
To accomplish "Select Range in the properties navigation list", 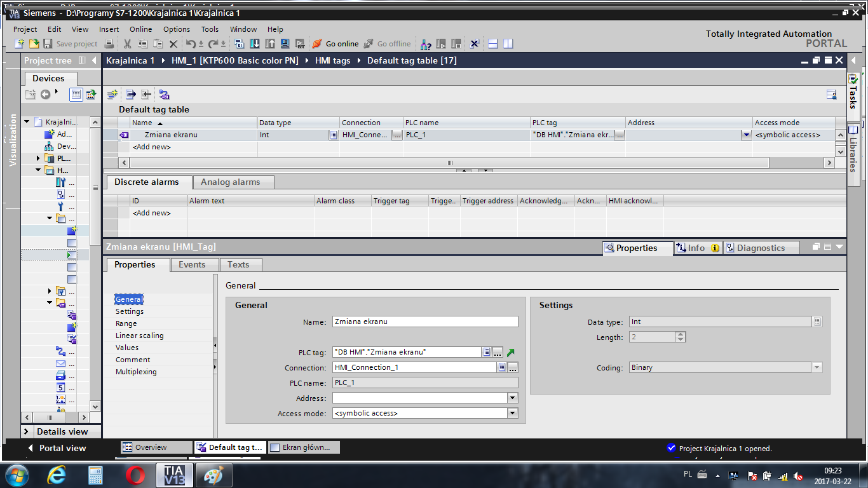I will click(x=126, y=323).
